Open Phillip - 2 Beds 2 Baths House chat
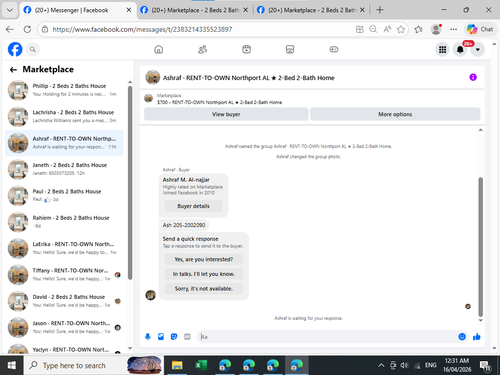The width and height of the screenshot is (500, 375). pyautogui.click(x=64, y=90)
